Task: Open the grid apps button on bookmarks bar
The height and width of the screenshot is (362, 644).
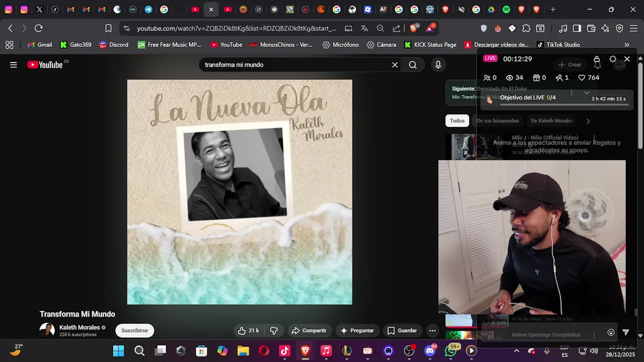Action: coord(9,45)
